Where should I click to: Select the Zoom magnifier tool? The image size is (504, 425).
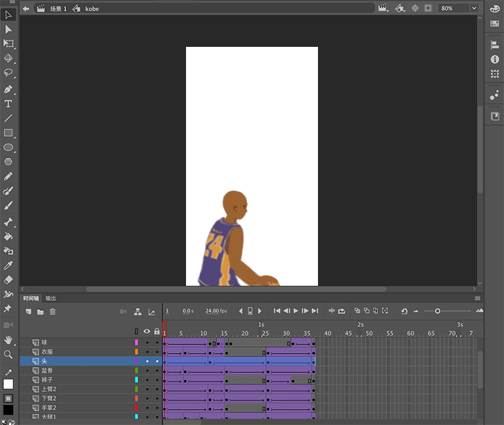pyautogui.click(x=9, y=355)
